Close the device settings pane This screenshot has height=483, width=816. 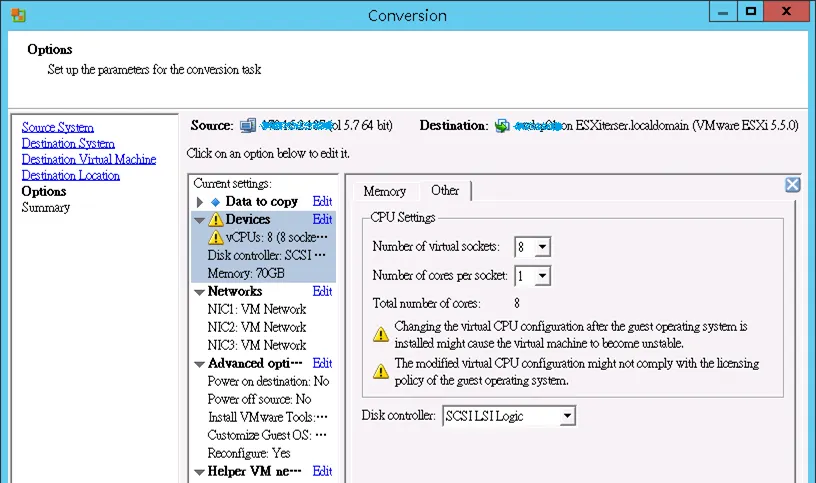point(793,185)
